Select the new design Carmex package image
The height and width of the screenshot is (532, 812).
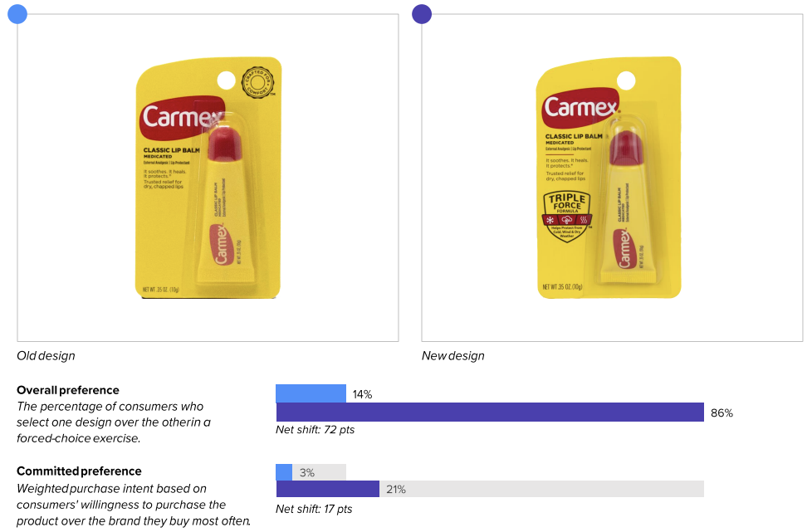[x=609, y=178]
